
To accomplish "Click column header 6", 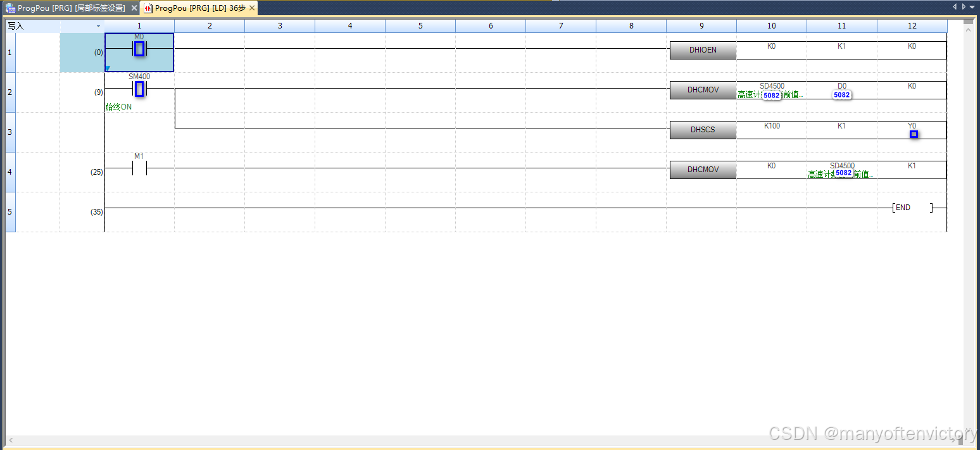I will [x=491, y=26].
